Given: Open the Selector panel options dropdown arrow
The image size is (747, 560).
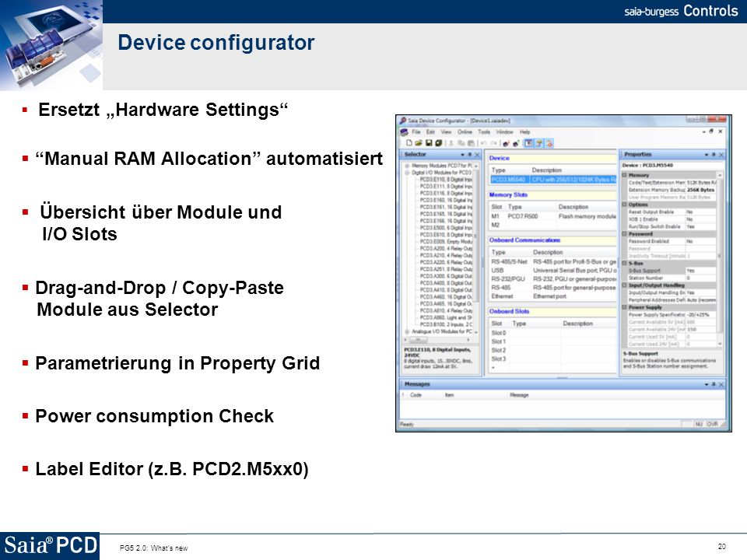Looking at the screenshot, I should pos(462,155).
